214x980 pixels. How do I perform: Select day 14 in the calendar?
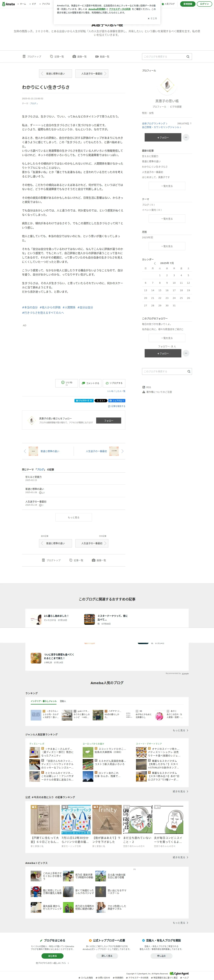[152, 290]
